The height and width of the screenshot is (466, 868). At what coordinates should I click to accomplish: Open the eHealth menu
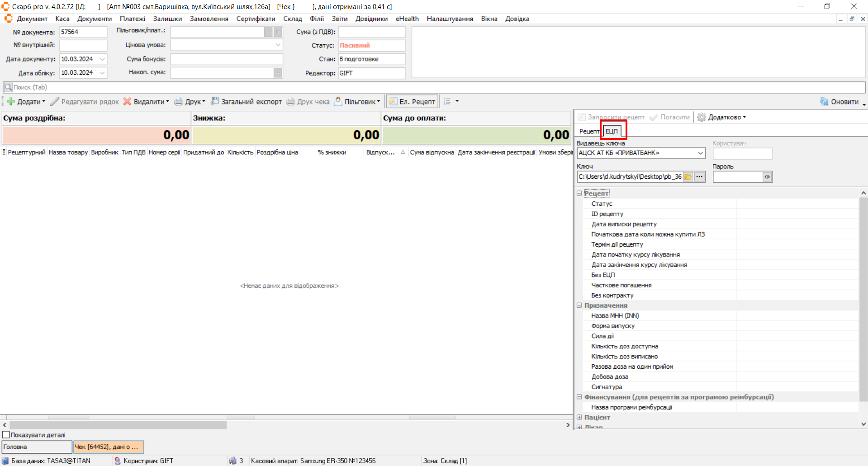click(407, 19)
